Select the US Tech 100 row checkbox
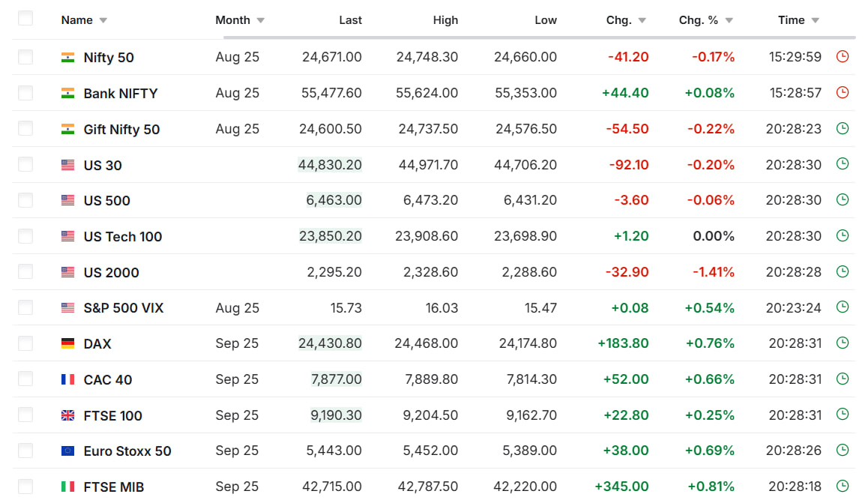Image resolution: width=868 pixels, height=500 pixels. (x=25, y=236)
